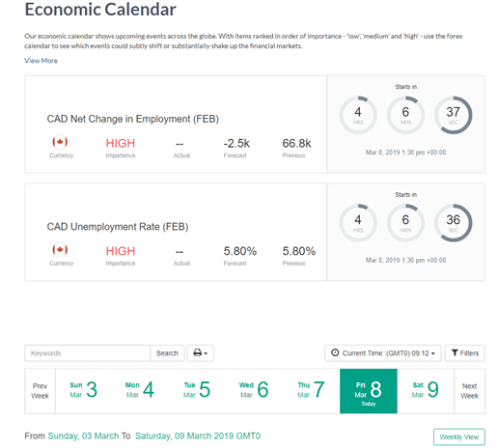498x448 pixels.
Task: Click the hours countdown circle in the Unemployment Rate card
Action: tap(358, 223)
